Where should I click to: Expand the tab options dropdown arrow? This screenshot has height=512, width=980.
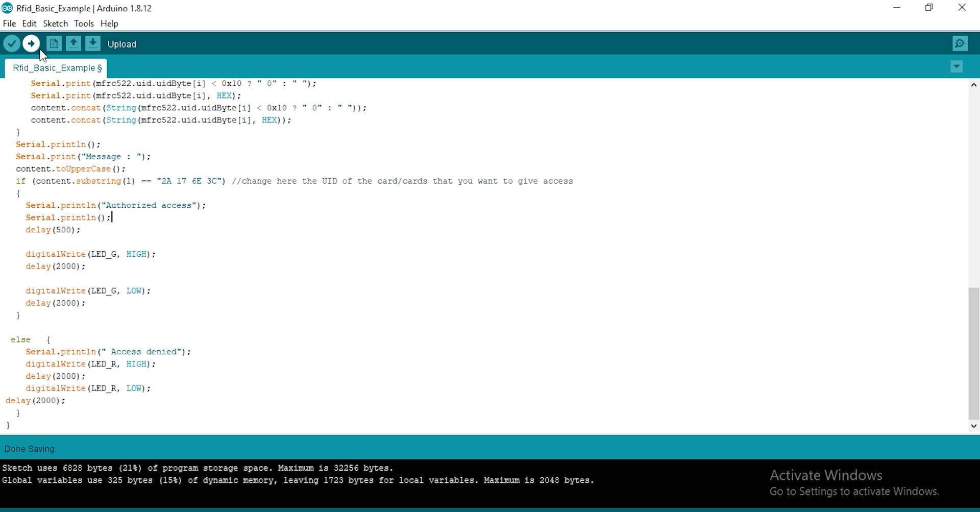(x=957, y=67)
